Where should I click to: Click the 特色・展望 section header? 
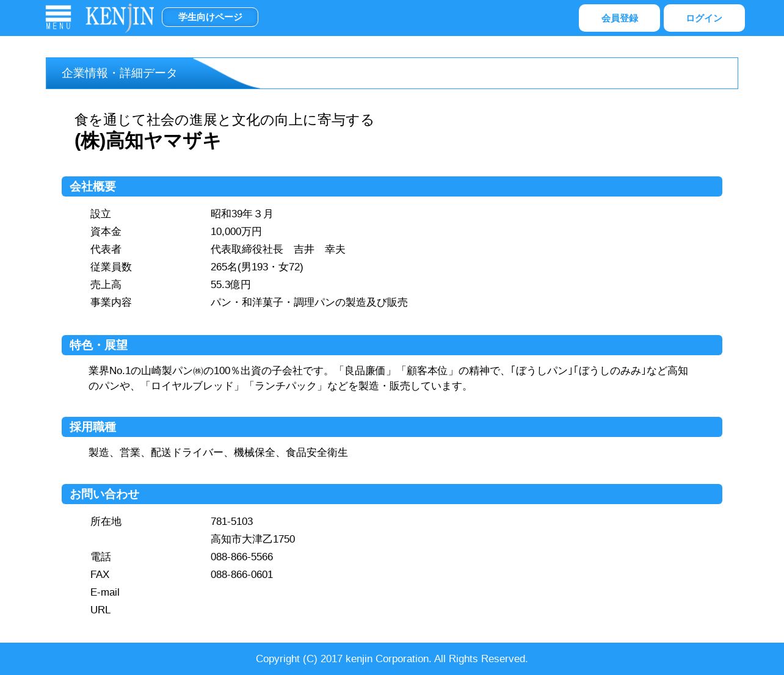click(x=392, y=345)
